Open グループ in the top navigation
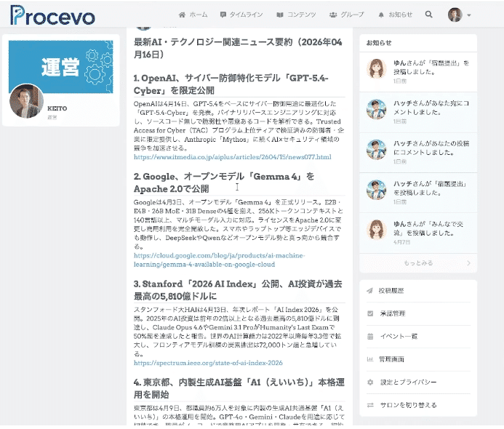Screen dimensions: 504x429 pos(346,15)
